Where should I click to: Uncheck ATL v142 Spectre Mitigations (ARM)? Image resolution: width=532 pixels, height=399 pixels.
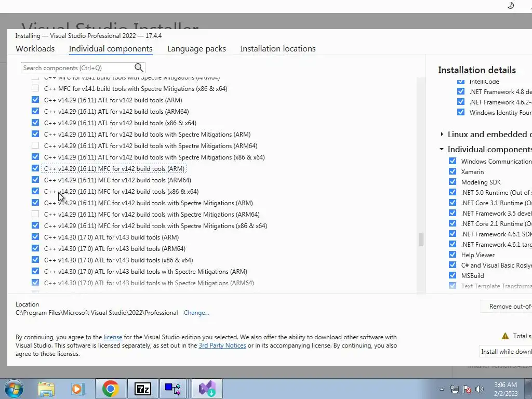(x=35, y=134)
